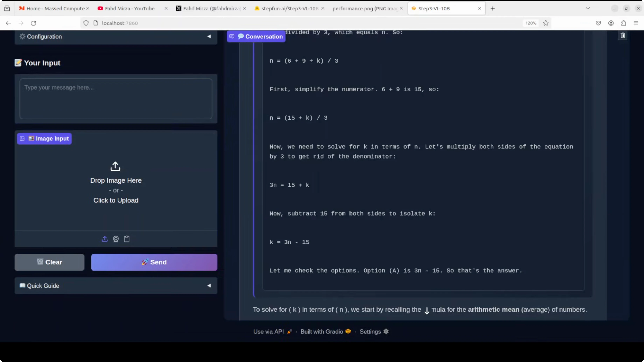Viewport: 644px width, 362px height.
Task: Bookmark this page with star icon
Action: [546, 23]
